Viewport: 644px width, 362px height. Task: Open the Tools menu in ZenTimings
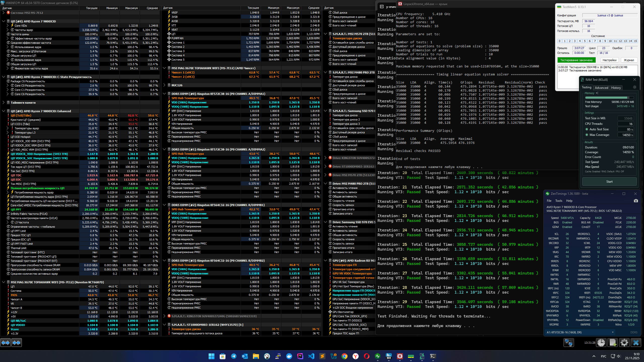(x=559, y=201)
